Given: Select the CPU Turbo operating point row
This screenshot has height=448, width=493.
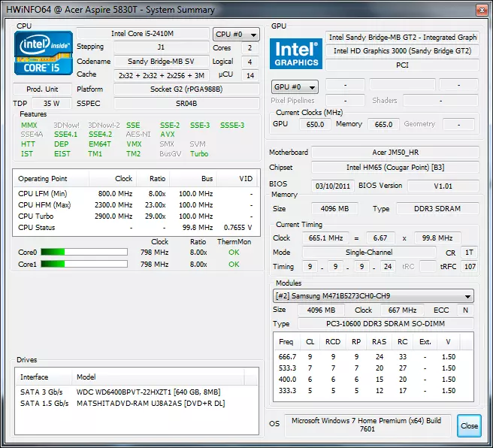Looking at the screenshot, I should [135, 216].
